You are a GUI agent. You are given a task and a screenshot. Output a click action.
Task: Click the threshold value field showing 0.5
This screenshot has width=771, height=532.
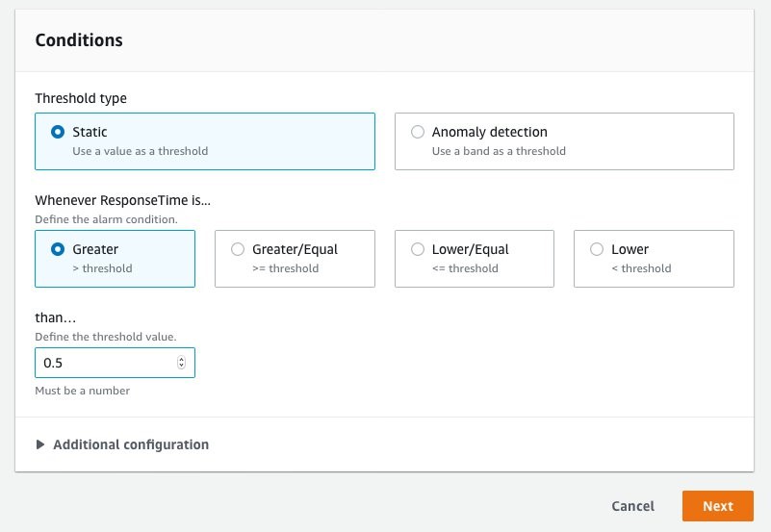point(116,363)
